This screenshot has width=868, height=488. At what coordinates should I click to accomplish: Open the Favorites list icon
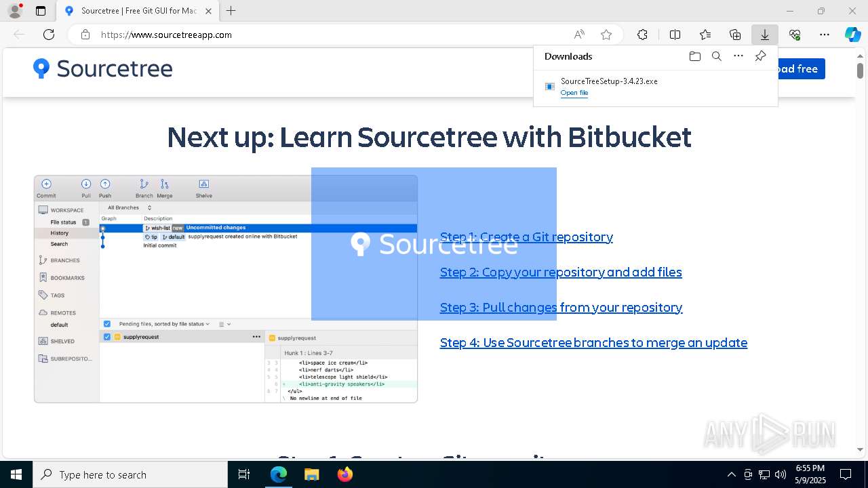click(x=705, y=35)
